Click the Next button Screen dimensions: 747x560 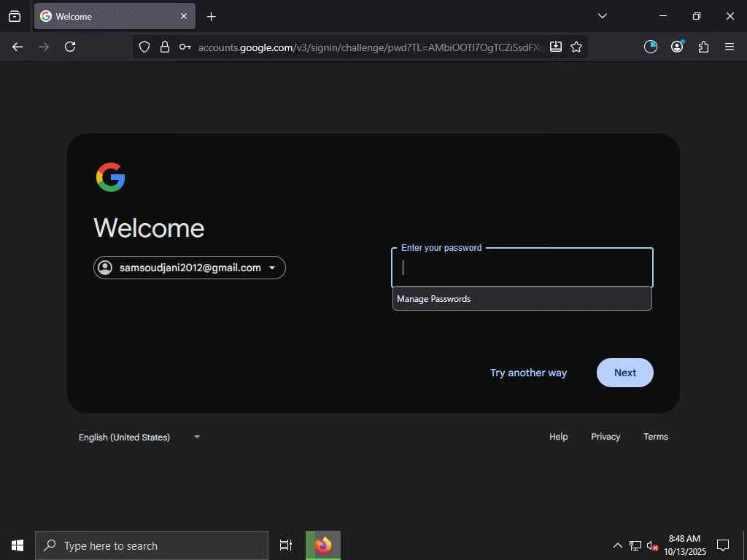[625, 373]
